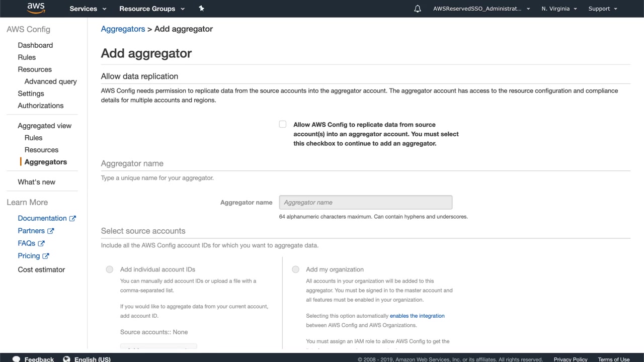
Task: Check the allow data replication checkbox
Action: pos(283,124)
